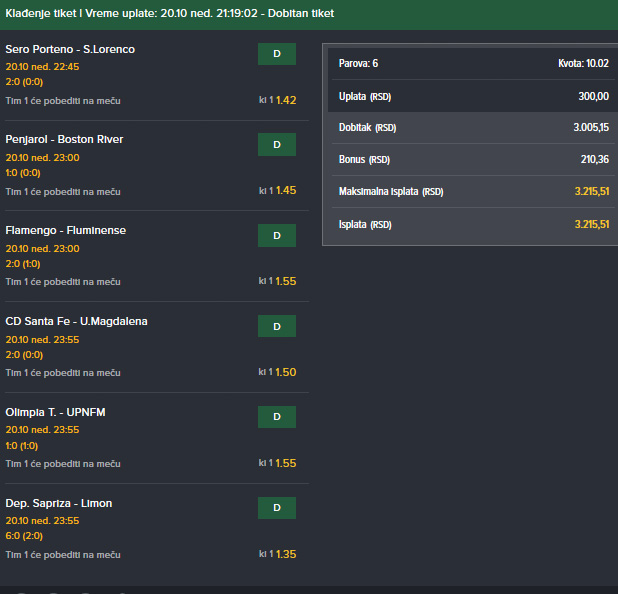Click the D badge beside Olimpia T. - UPNFM
618x594 pixels.
coord(277,417)
